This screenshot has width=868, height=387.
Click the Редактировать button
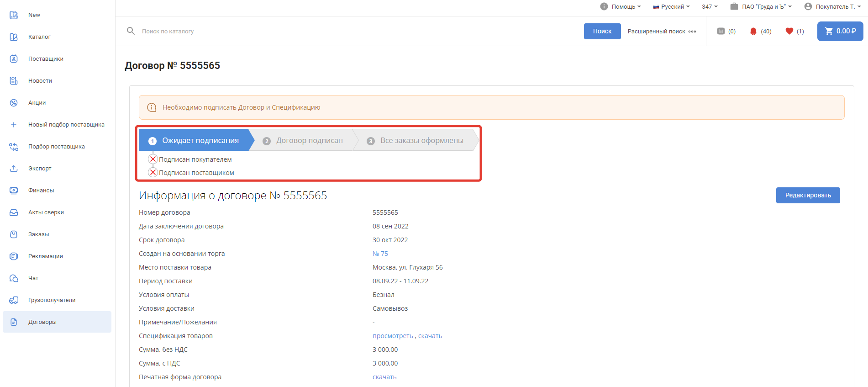click(x=808, y=195)
